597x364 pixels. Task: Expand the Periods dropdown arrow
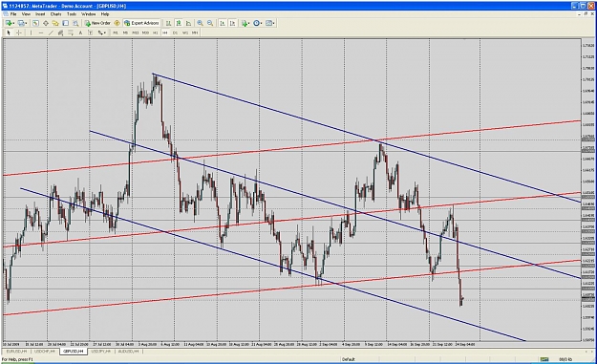tap(262, 24)
